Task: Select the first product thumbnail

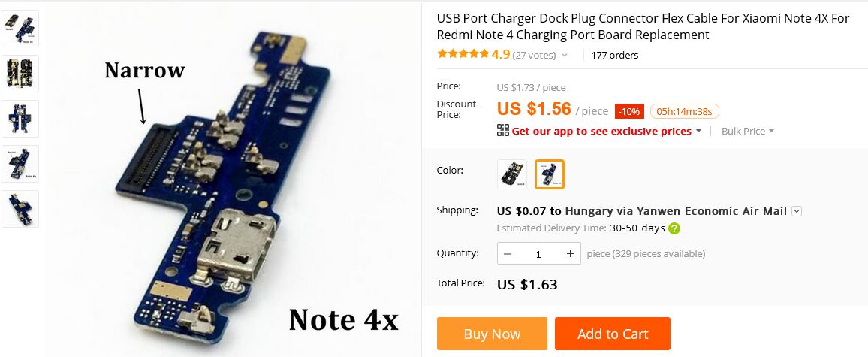Action: pos(20,29)
